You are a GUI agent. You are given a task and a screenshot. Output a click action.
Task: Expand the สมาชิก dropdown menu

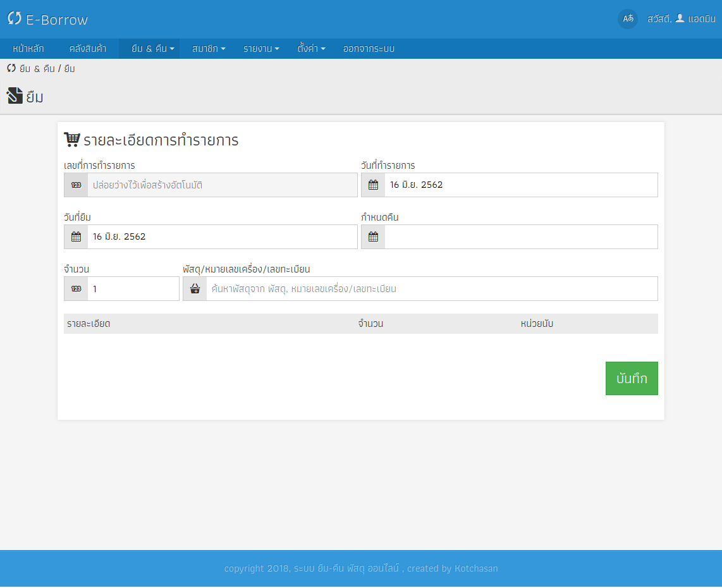(209, 48)
